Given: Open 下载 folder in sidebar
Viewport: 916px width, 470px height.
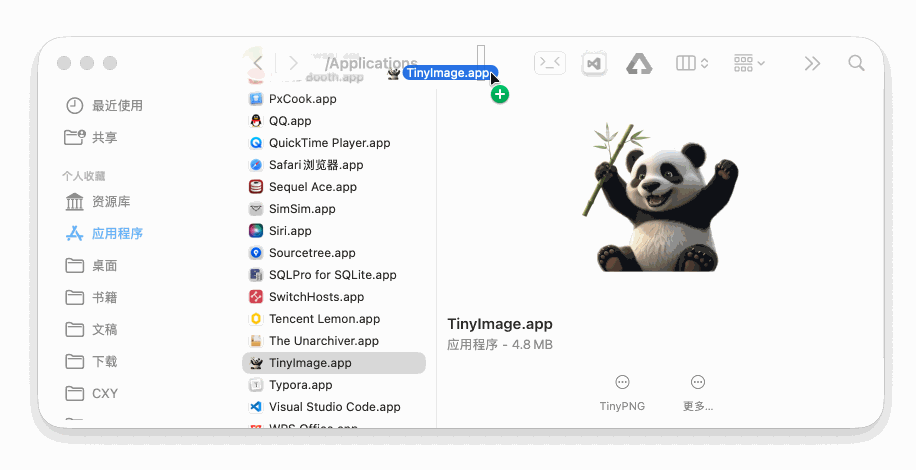Looking at the screenshot, I should [91, 362].
